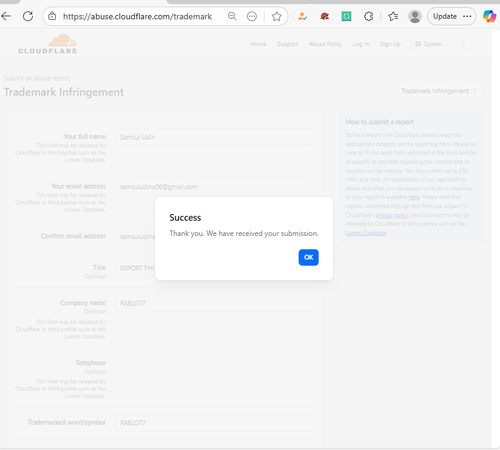
Task: Reload the page with the refresh icon
Action: [x=28, y=16]
